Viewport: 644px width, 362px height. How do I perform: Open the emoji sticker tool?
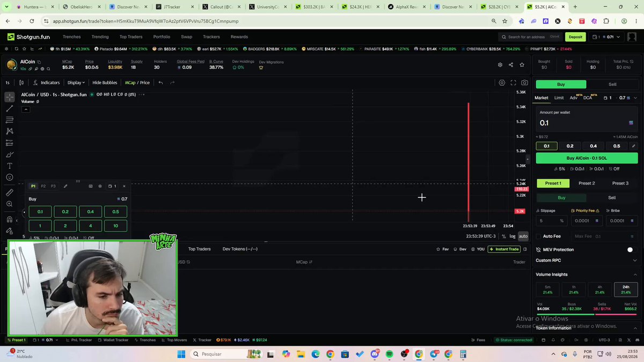click(10, 178)
